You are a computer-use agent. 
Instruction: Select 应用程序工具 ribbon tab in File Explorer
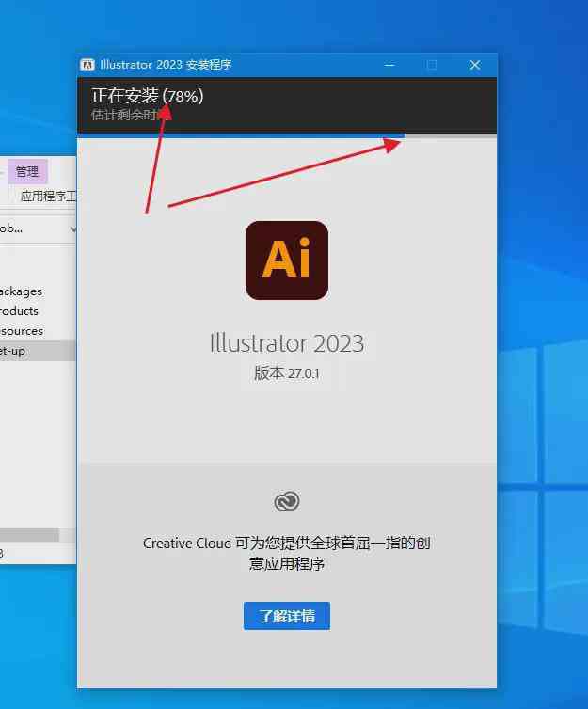(48, 196)
